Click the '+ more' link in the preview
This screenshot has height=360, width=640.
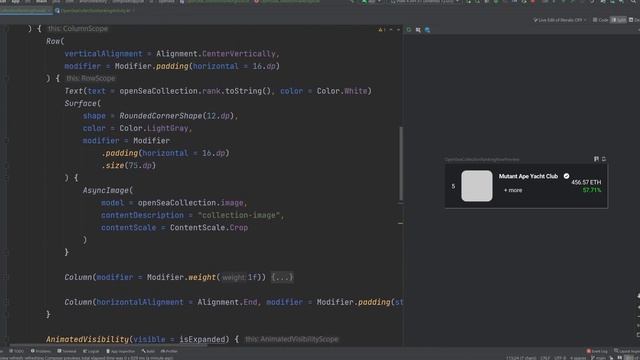513,190
